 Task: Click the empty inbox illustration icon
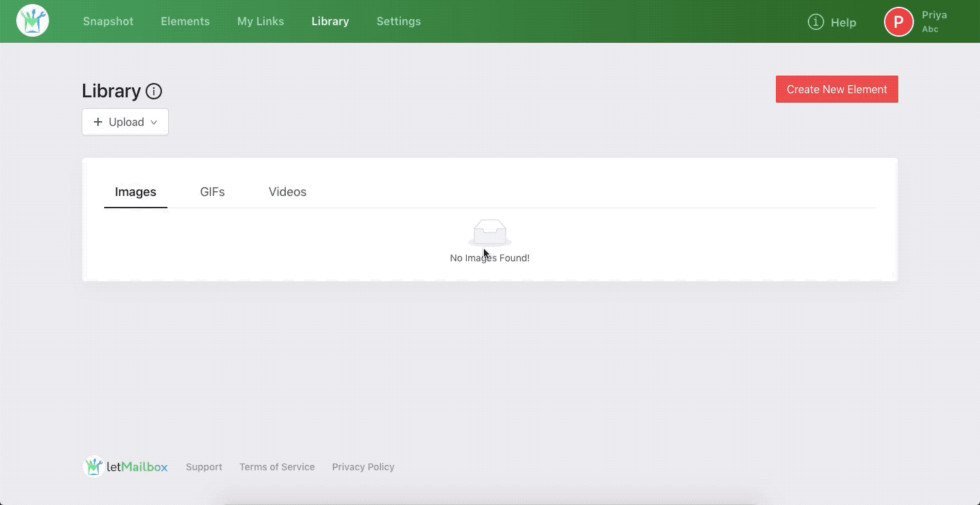(489, 232)
